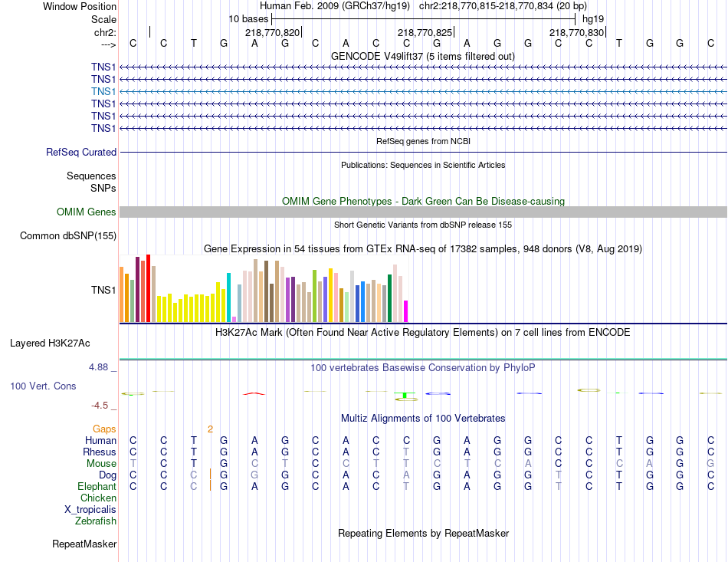Select the Dog species row label

pyautogui.click(x=107, y=475)
